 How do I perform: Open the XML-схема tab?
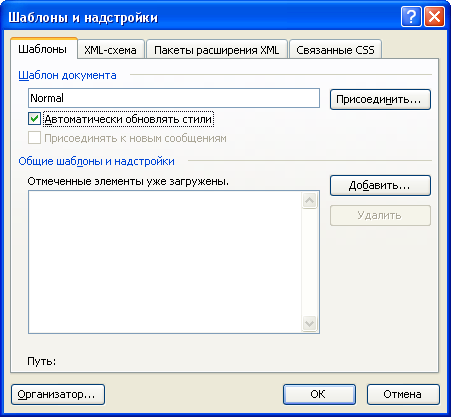[x=110, y=50]
